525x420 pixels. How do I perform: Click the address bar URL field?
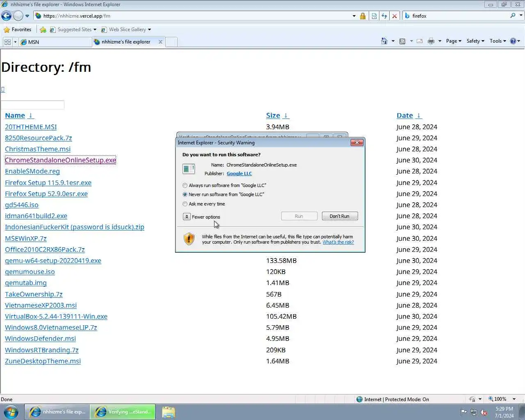point(193,16)
